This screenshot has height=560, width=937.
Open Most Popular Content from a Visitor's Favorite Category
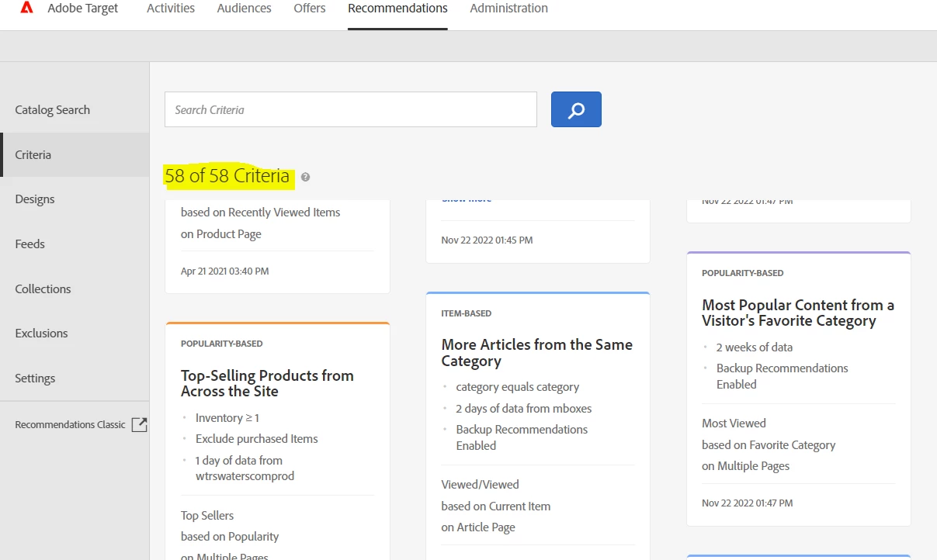tap(798, 313)
